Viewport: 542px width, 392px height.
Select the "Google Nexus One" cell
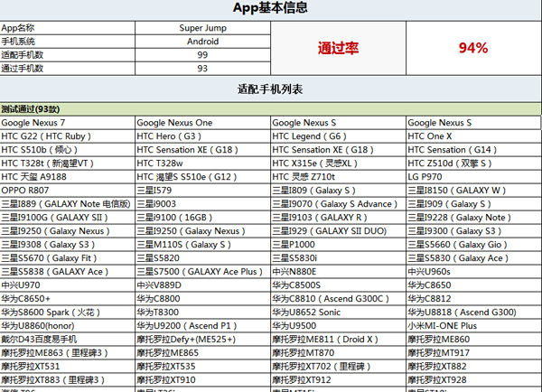pyautogui.click(x=202, y=123)
